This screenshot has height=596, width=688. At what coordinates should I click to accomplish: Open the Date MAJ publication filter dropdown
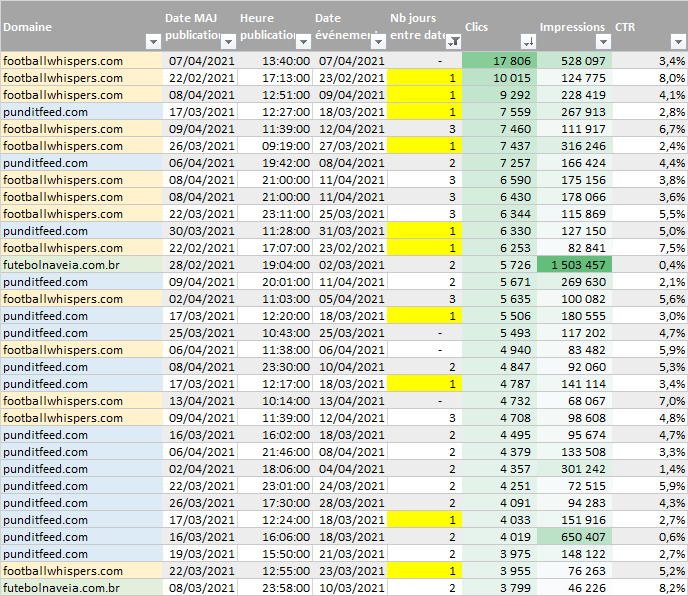click(x=228, y=42)
